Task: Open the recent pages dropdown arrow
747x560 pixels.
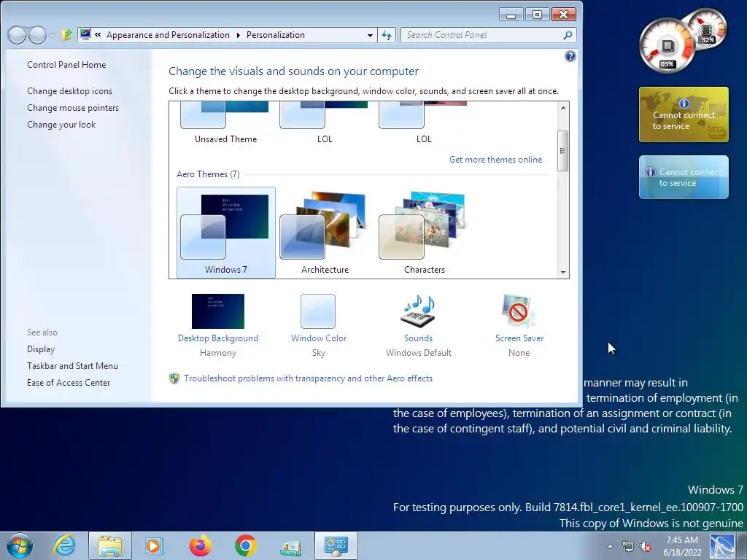Action: (x=52, y=35)
